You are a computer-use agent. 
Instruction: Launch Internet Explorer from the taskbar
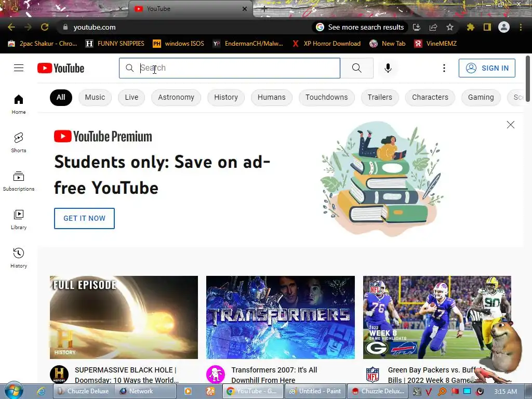coord(41,391)
